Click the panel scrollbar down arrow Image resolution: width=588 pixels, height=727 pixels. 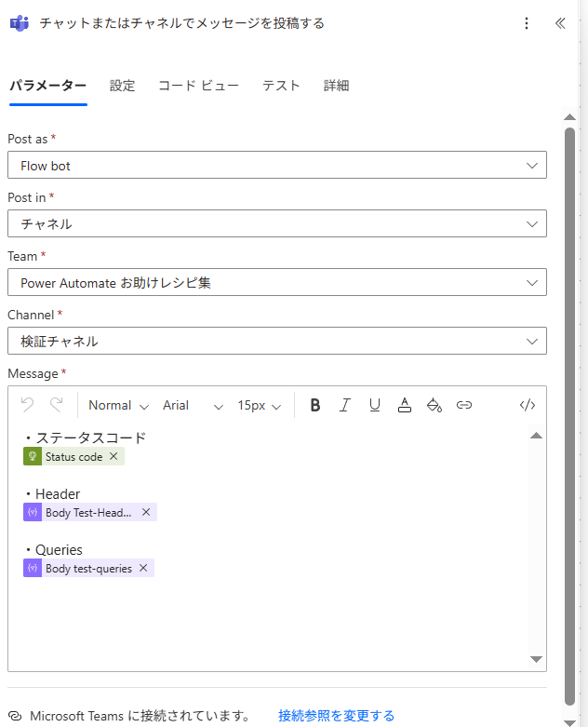tap(569, 722)
